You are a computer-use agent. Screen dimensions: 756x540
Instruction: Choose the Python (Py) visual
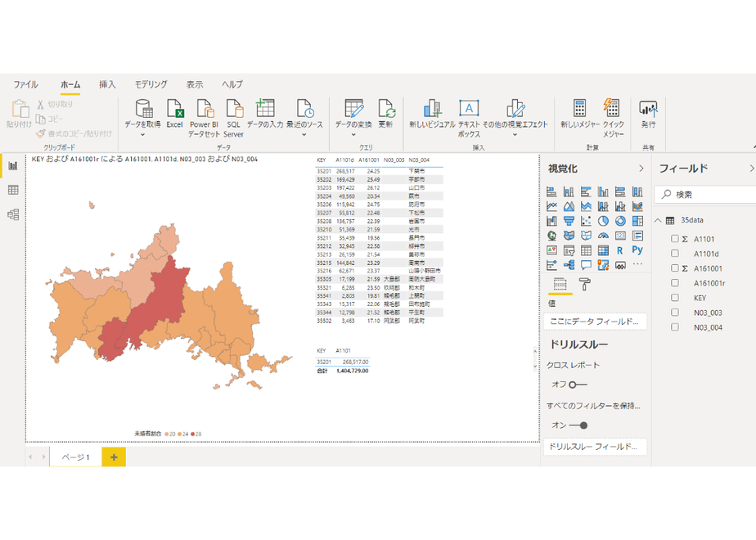[637, 250]
